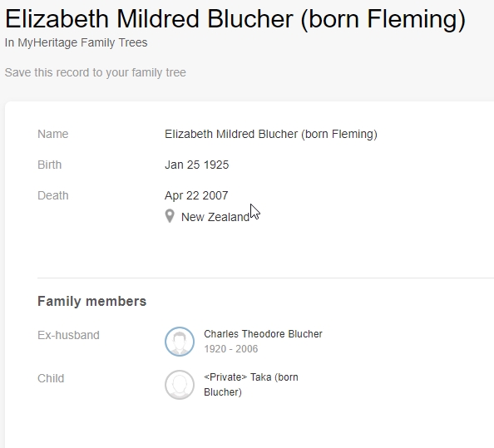Click the location pin icon beside New Zealand
Viewport: 494px width, 448px height.
(x=170, y=216)
